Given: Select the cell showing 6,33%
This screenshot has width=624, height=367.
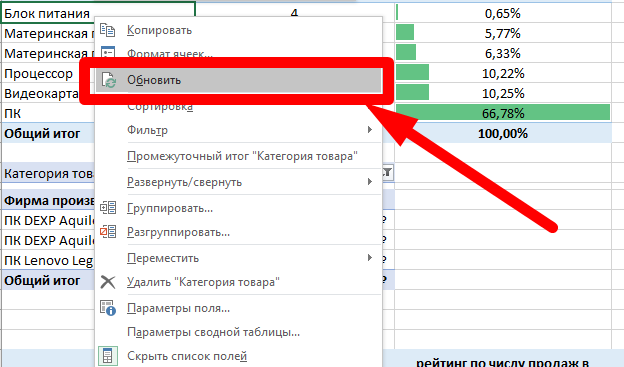Looking at the screenshot, I should (x=503, y=53).
